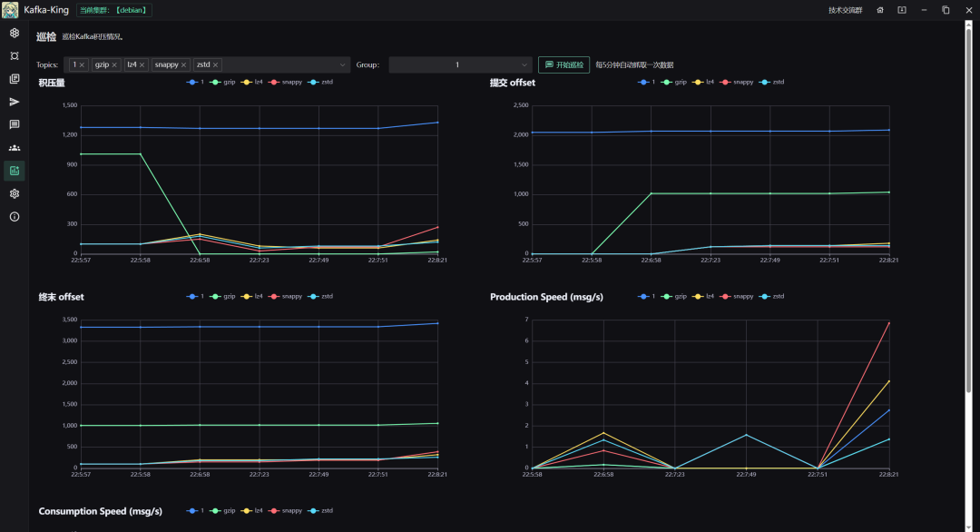Toggle gzip series in the 提交 offset legend
This screenshot has height=532, width=980.
pos(680,82)
